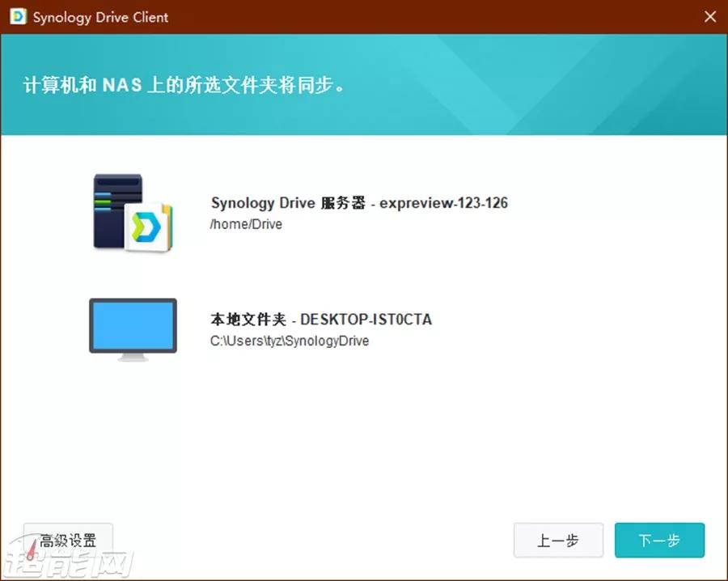The height and width of the screenshot is (581, 728).
Task: Click the Synology Drive server NAS icon
Action: [x=133, y=213]
